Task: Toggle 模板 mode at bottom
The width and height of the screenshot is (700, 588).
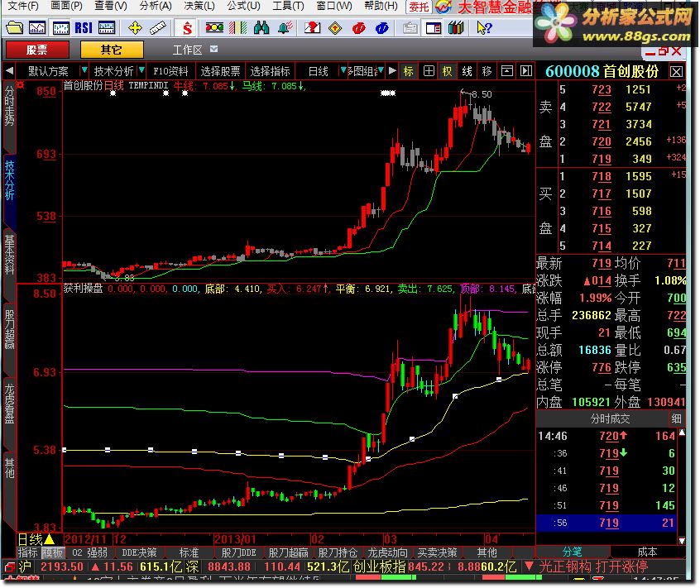Action: (52, 552)
